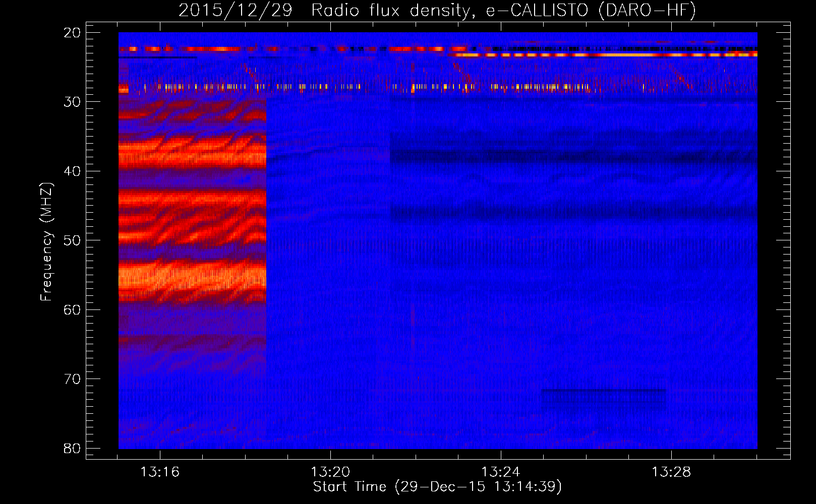Click the frequency tick label '30'
This screenshot has height=504, width=816.
tap(73, 102)
